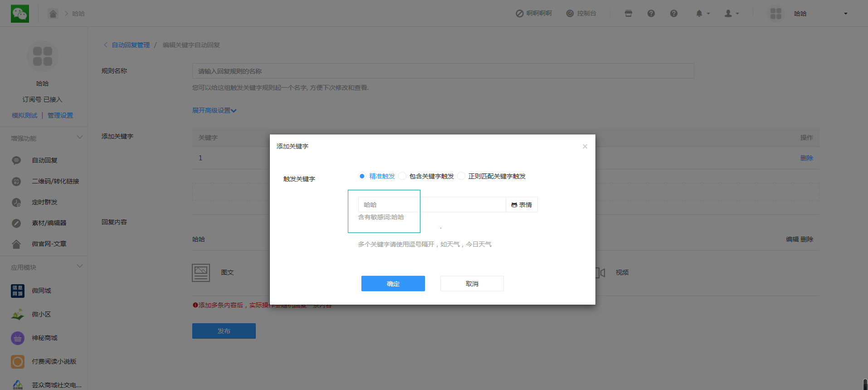The width and height of the screenshot is (868, 390).
Task: Click the keyword input field containing 哈哈
Action: (431, 205)
